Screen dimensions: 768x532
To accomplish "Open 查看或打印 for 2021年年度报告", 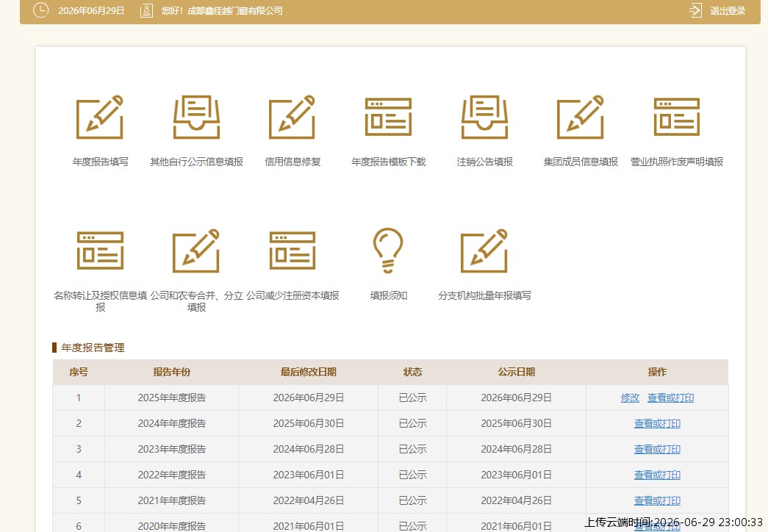I will [657, 500].
